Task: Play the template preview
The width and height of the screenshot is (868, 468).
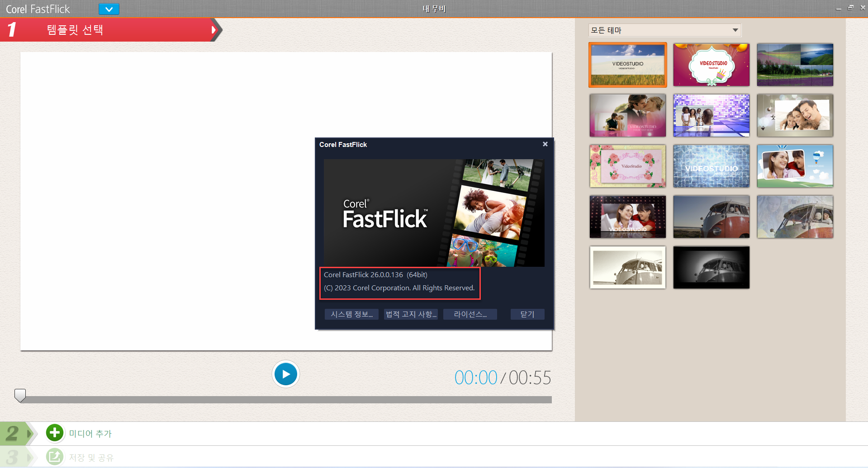Action: 286,374
